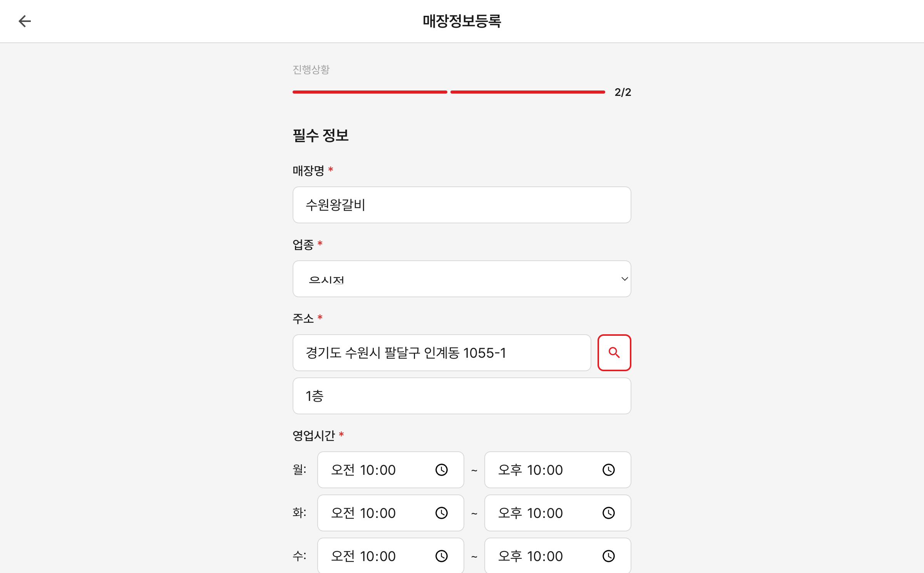924x573 pixels.
Task: Click the second red progress bar segment
Action: tap(527, 92)
